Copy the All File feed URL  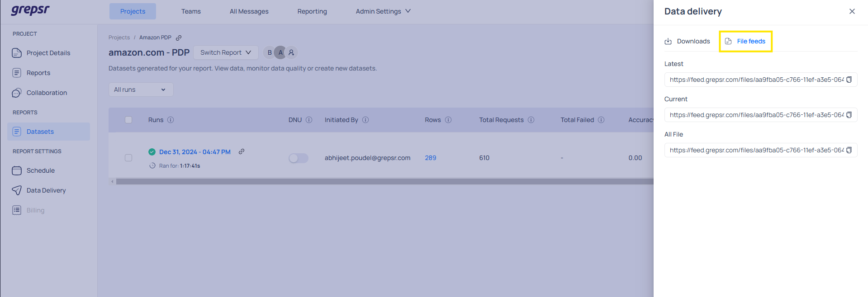(x=849, y=150)
